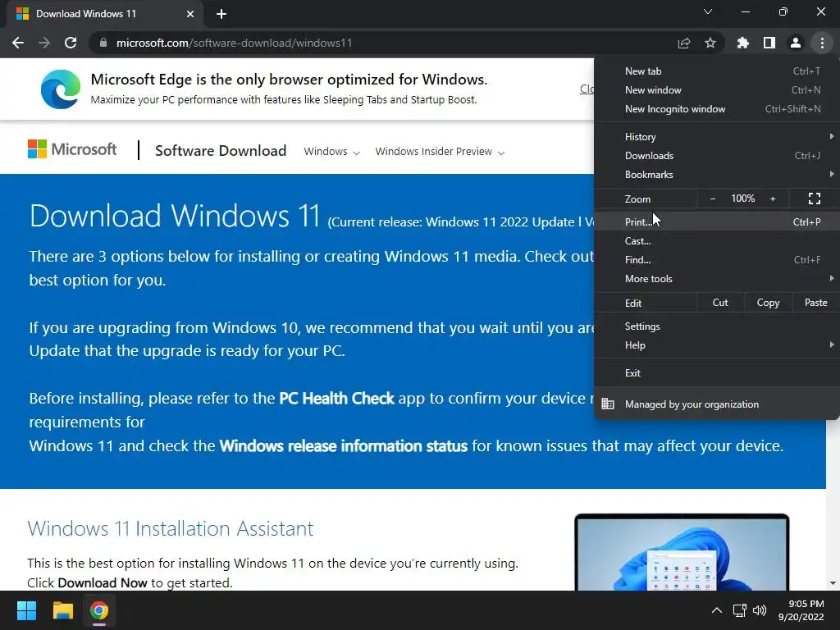840x630 pixels.
Task: Expand Windows Insider Preview dropdown
Action: pyautogui.click(x=440, y=152)
